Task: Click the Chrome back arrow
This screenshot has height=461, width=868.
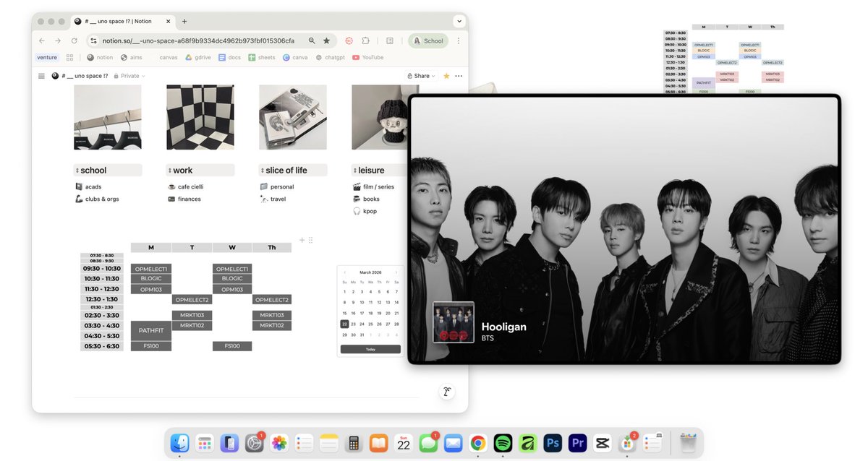Action: point(41,41)
